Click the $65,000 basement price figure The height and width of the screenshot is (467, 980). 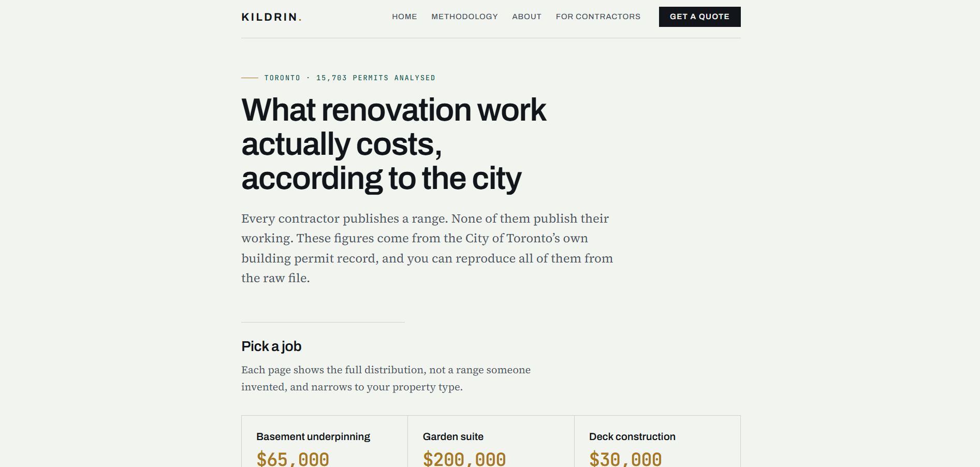tap(293, 459)
